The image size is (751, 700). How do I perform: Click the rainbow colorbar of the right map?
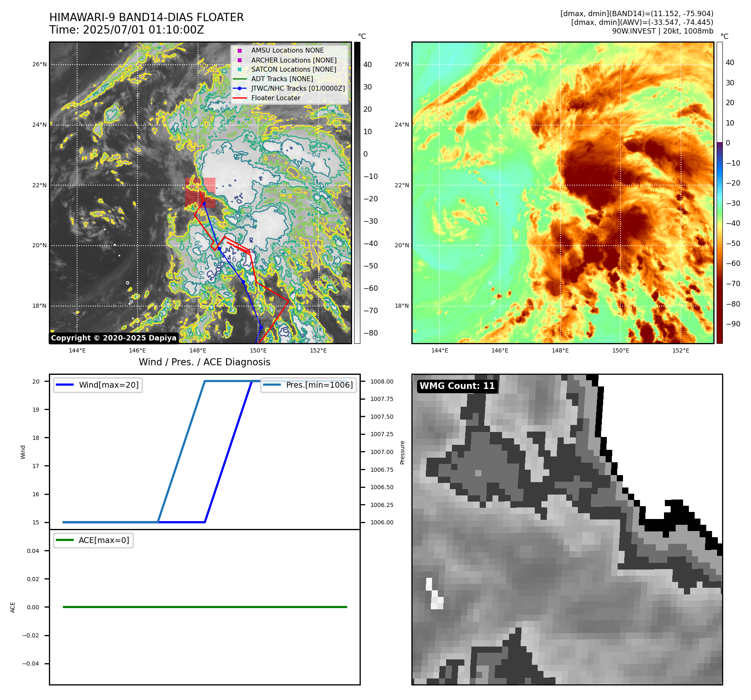pos(720,193)
